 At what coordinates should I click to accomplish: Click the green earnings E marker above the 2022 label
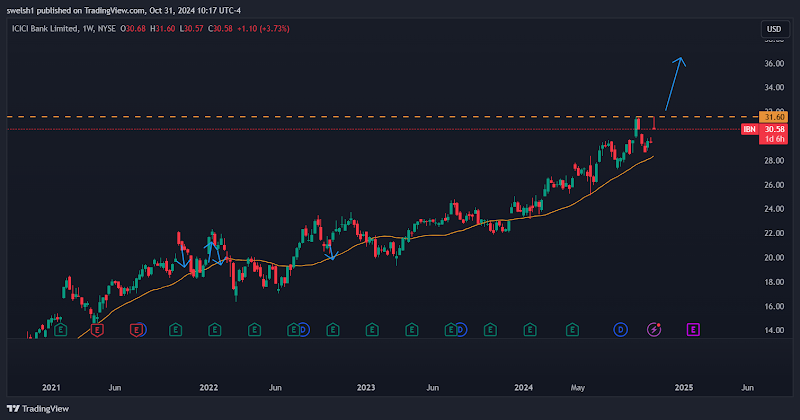pos(215,330)
